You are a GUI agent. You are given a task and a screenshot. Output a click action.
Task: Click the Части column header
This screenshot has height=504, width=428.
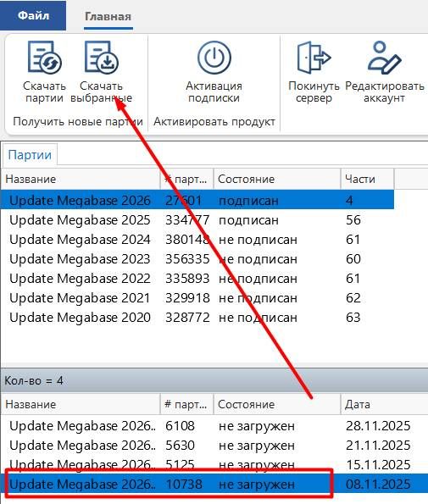[x=367, y=179]
